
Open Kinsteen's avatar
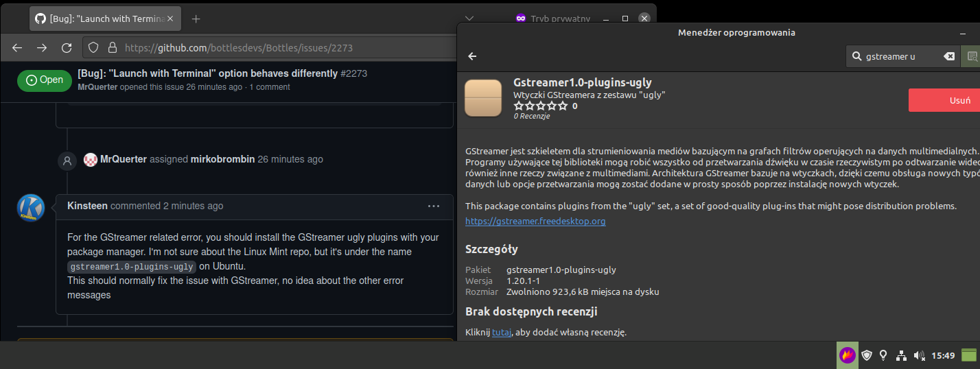click(x=31, y=208)
